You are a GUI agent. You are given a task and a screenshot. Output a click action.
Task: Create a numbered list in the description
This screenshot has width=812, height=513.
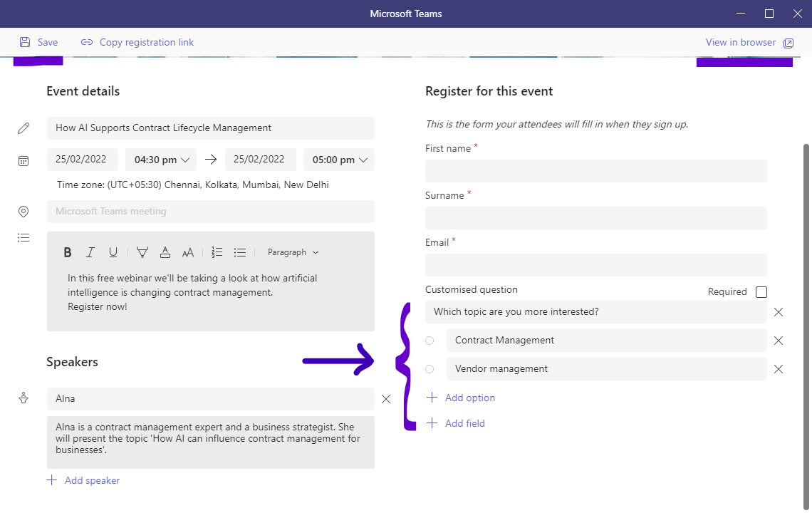(x=217, y=252)
